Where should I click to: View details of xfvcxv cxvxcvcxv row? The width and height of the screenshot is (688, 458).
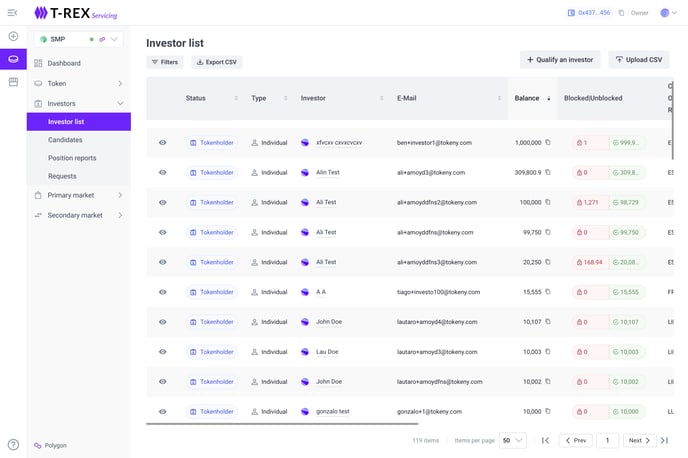coord(162,143)
